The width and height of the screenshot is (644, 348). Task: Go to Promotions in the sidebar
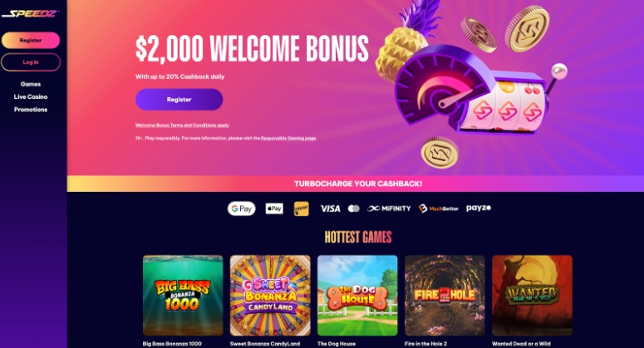[31, 110]
